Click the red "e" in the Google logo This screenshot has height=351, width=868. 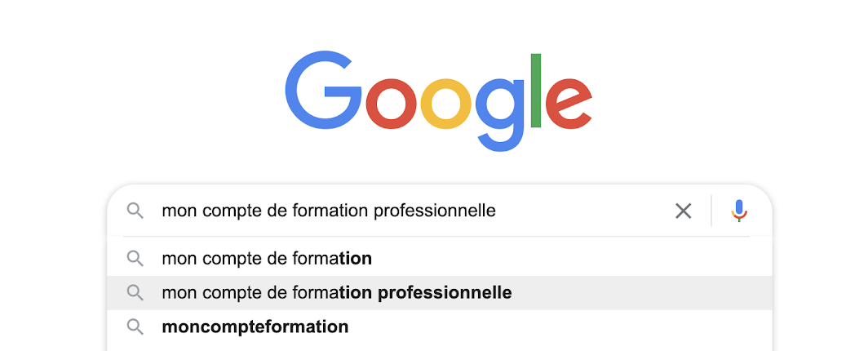[569, 104]
